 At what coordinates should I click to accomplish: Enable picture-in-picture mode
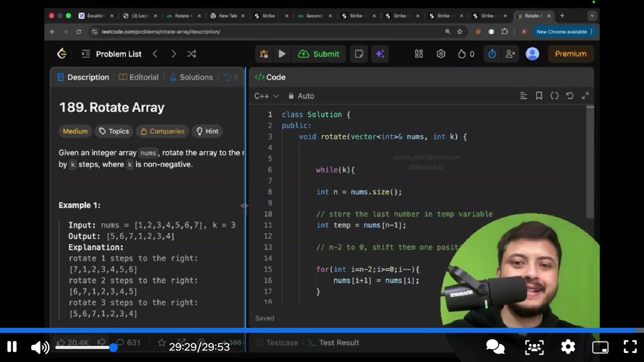point(600,347)
